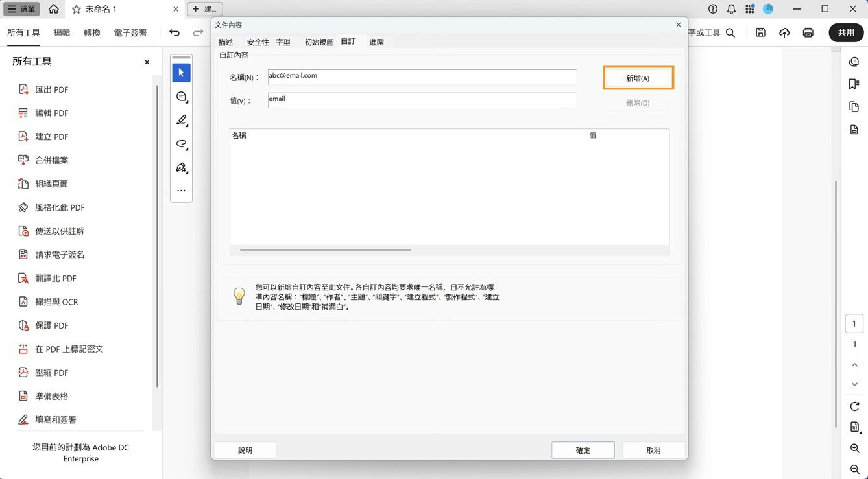Click the 新增(A) button
868x479 pixels.
coord(638,77)
